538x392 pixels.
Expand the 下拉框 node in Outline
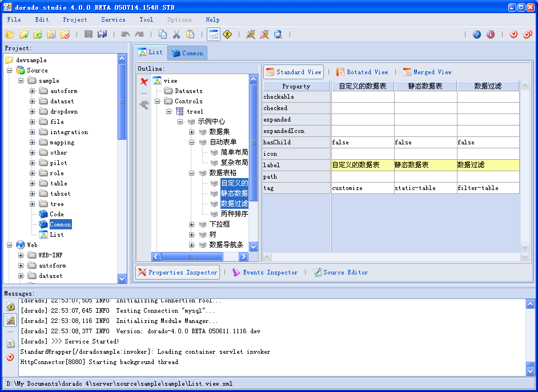pos(192,224)
